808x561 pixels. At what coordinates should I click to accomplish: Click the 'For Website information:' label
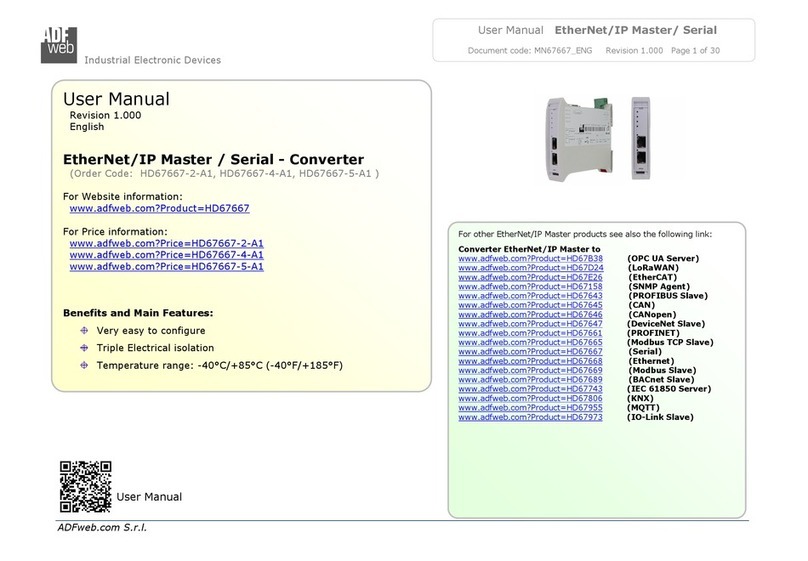pos(123,197)
